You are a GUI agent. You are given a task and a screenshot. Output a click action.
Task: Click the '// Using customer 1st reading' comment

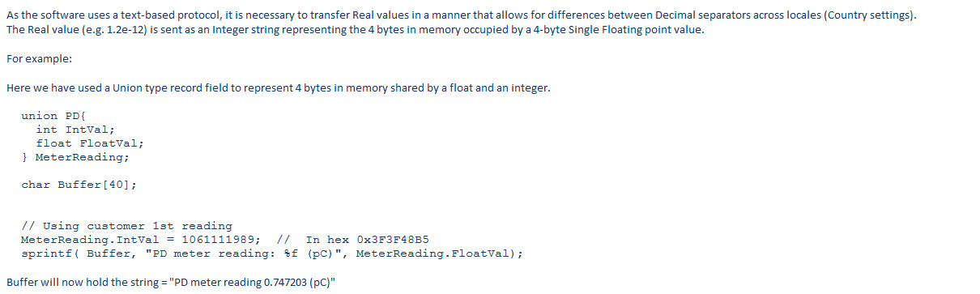(126, 226)
